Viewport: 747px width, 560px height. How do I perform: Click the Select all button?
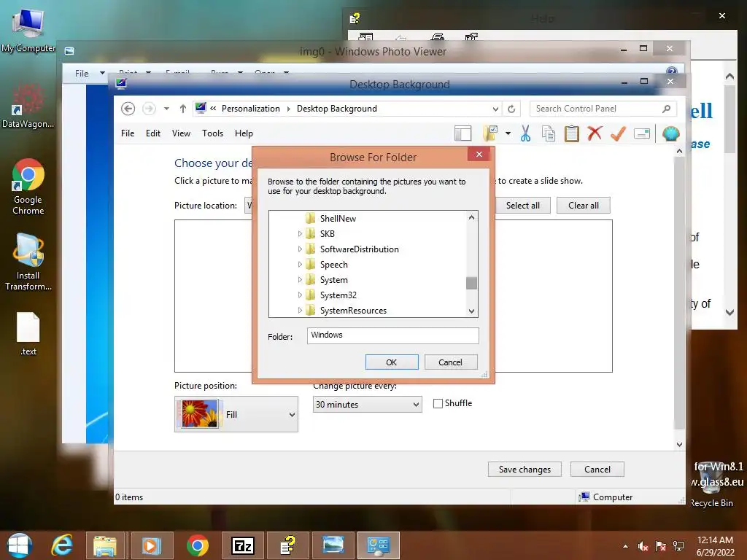pos(522,205)
